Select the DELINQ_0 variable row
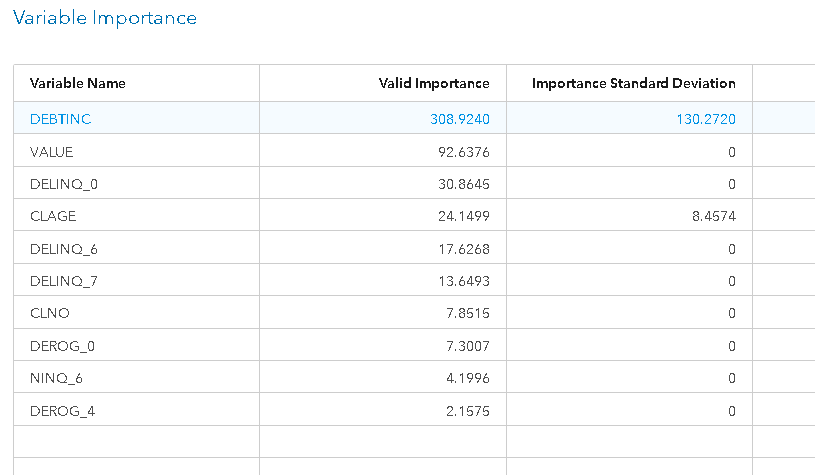The image size is (815, 475). coord(59,184)
